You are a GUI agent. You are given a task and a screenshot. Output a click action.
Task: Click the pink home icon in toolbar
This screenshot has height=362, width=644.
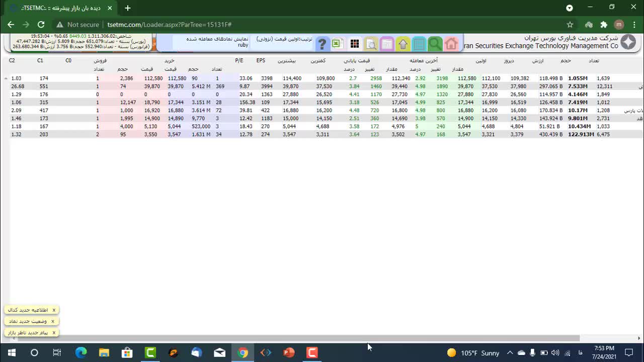[451, 44]
